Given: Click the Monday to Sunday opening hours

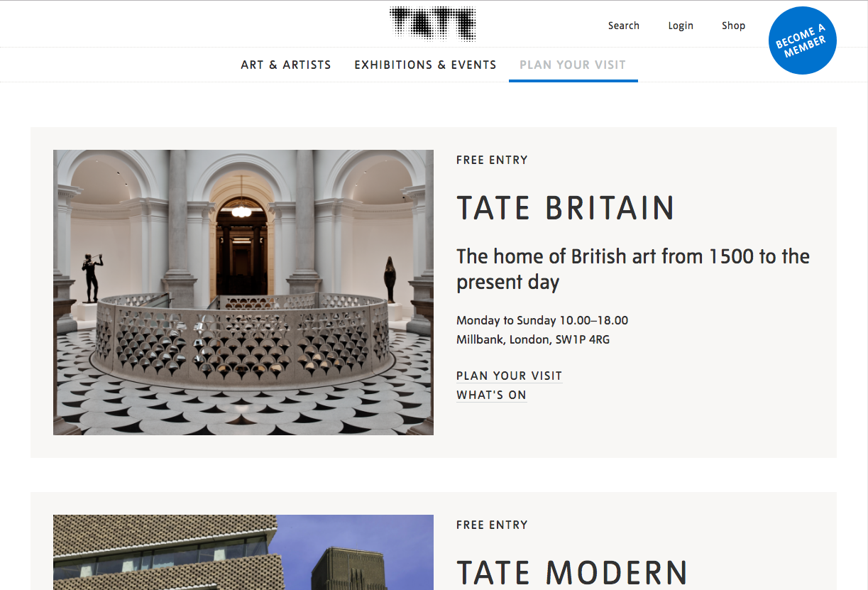Looking at the screenshot, I should tap(542, 320).
